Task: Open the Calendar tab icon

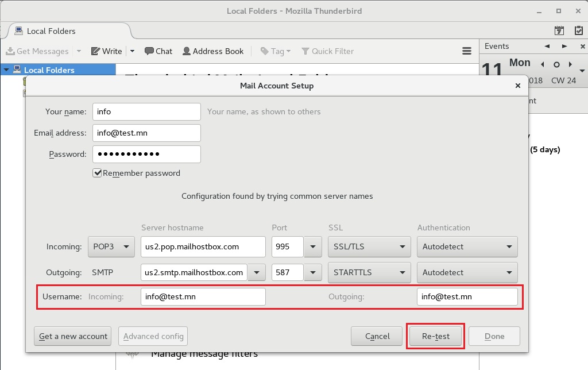Action: pos(559,31)
